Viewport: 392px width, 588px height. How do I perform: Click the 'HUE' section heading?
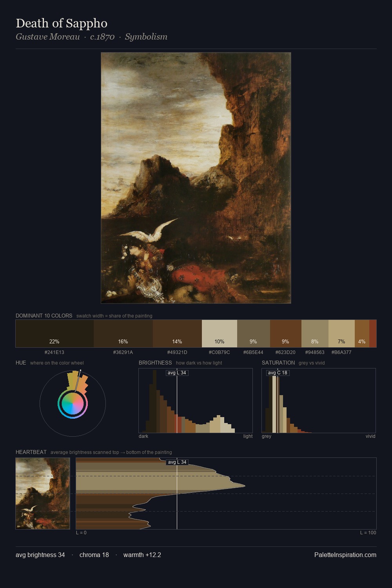pyautogui.click(x=21, y=363)
